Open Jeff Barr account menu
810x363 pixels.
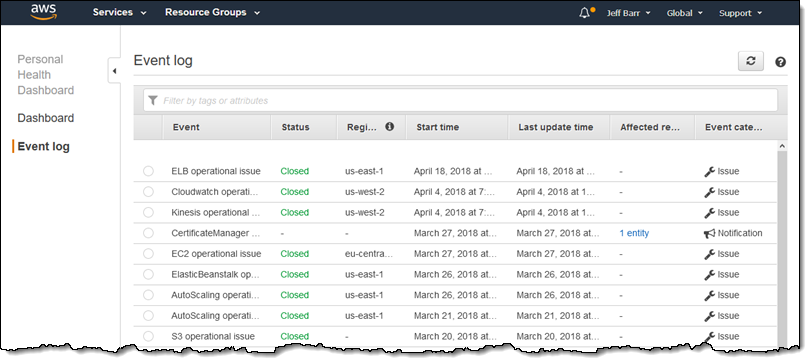coord(628,13)
